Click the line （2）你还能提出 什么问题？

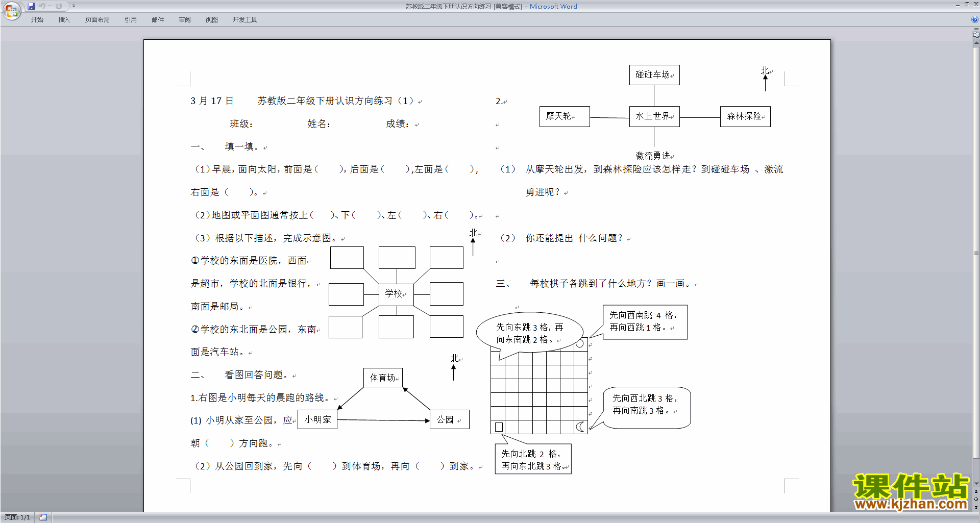click(561, 238)
